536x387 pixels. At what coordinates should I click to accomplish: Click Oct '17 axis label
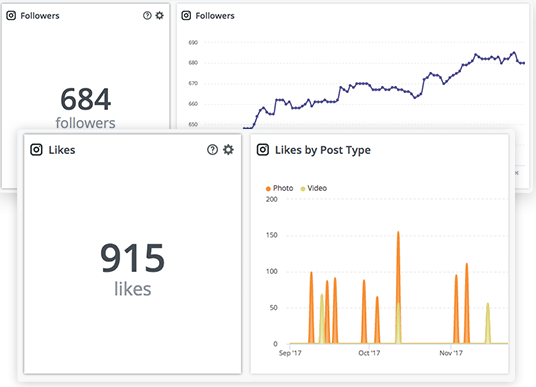(x=369, y=353)
